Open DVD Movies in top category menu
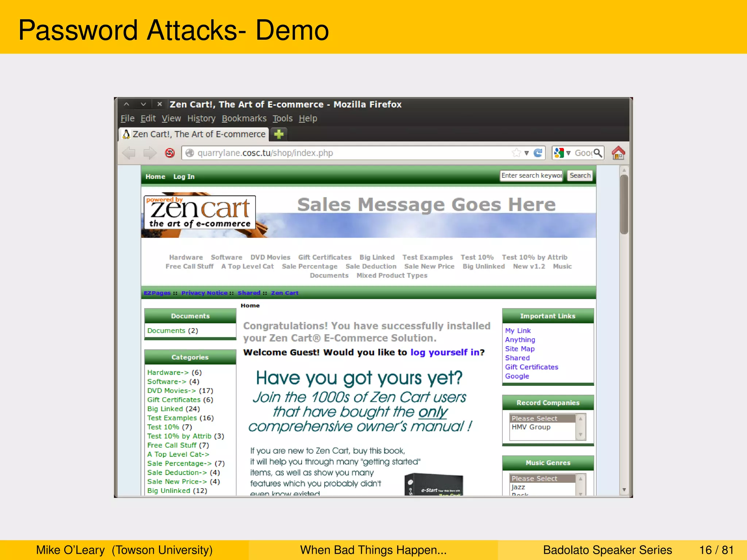The image size is (747, 560). click(270, 257)
